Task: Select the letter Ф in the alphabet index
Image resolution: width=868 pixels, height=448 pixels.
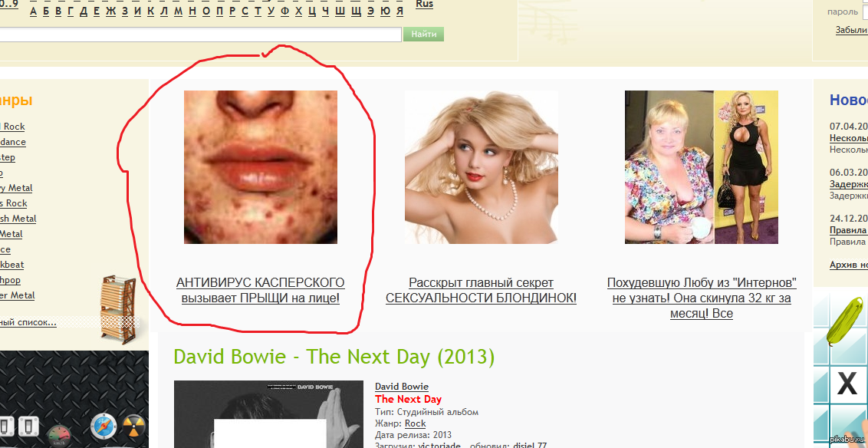Action: (x=284, y=12)
